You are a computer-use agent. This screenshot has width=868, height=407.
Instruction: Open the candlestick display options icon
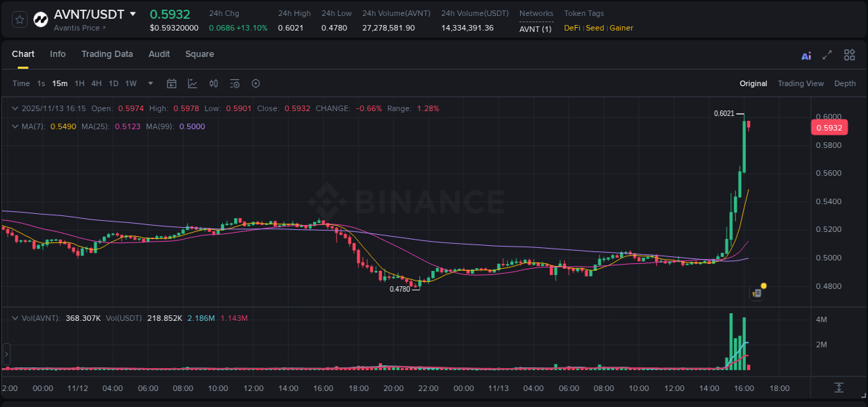(213, 83)
